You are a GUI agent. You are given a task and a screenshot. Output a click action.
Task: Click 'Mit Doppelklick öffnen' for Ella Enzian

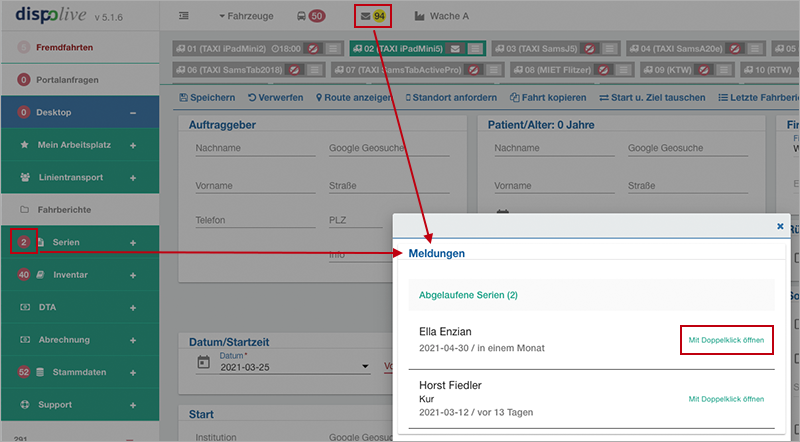click(x=726, y=341)
